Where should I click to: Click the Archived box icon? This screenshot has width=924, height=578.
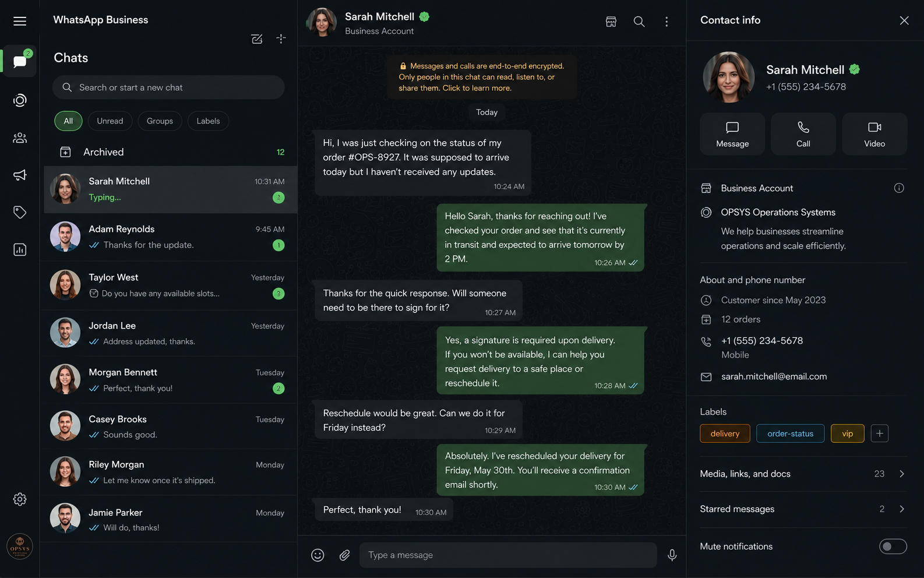65,152
